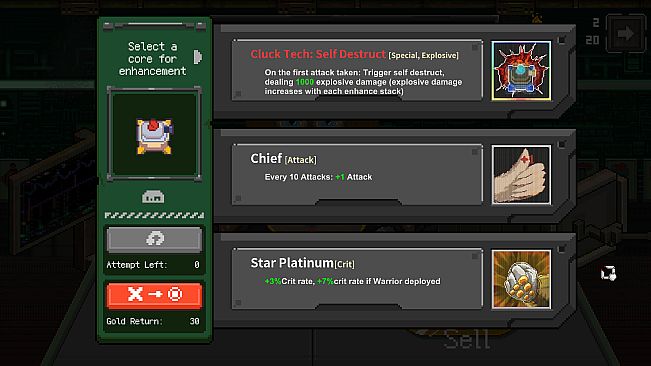651x366 pixels.
Task: Click the robot core in the enhancement slot
Action: point(154,135)
